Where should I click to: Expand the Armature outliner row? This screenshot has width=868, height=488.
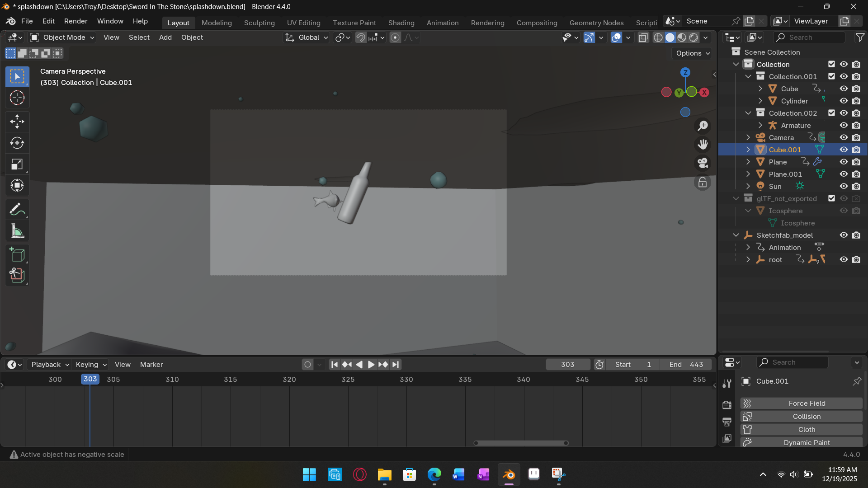(760, 125)
